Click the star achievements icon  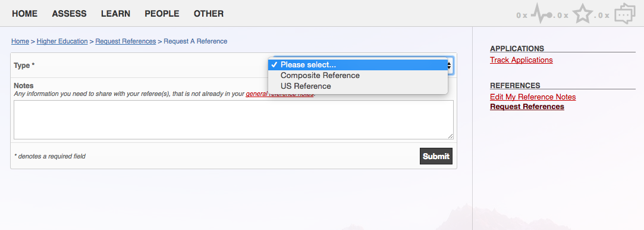tap(582, 13)
